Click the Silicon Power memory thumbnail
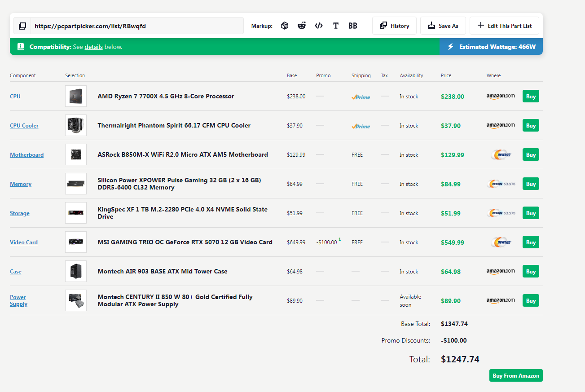Image resolution: width=585 pixels, height=392 pixels. point(76,184)
